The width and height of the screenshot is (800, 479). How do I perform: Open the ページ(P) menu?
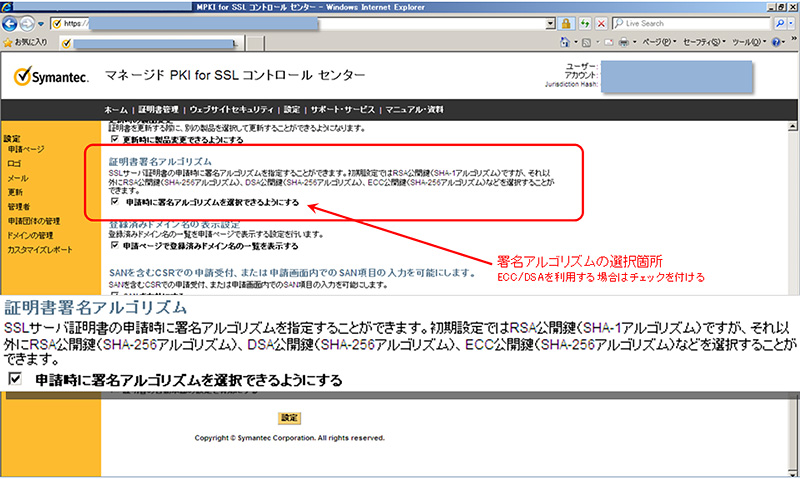[x=659, y=42]
